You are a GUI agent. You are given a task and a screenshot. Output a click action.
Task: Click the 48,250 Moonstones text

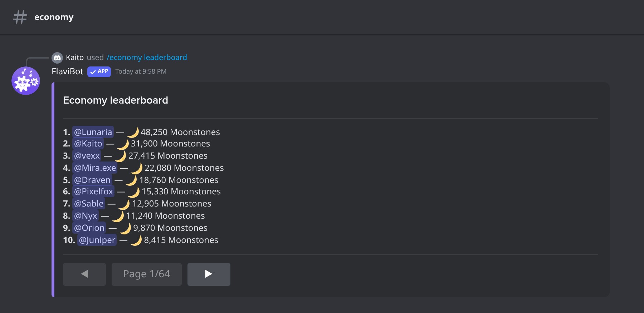point(180,132)
